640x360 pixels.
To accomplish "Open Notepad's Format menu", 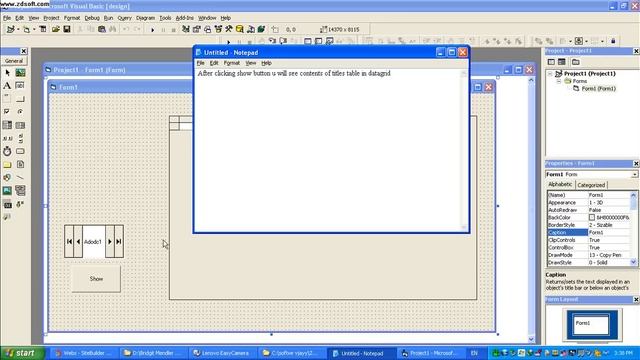I will coord(231,63).
